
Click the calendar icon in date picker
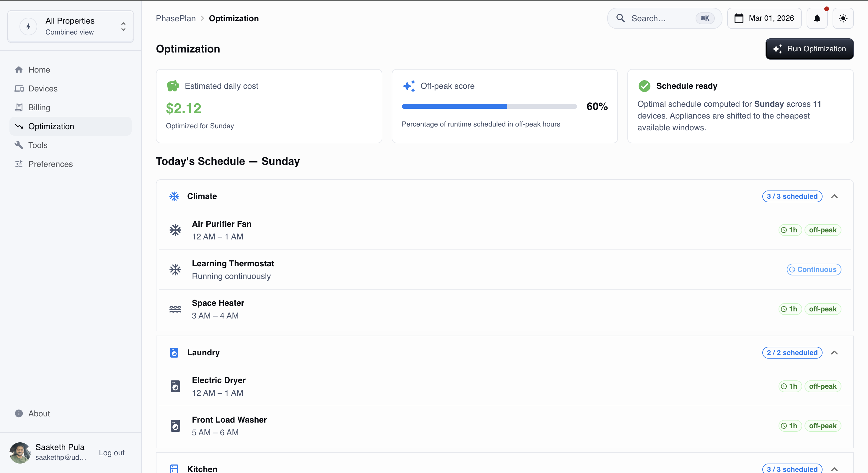(739, 19)
